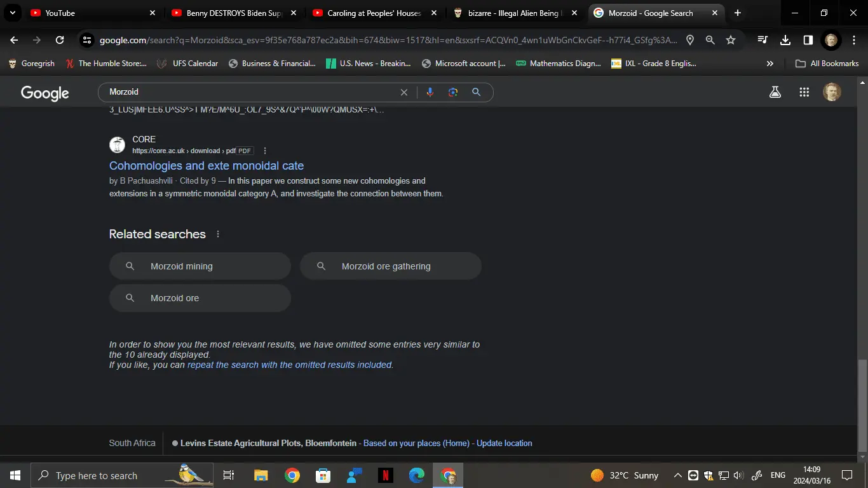Image resolution: width=868 pixels, height=488 pixels.
Task: Open Related searches options menu
Action: (x=218, y=234)
